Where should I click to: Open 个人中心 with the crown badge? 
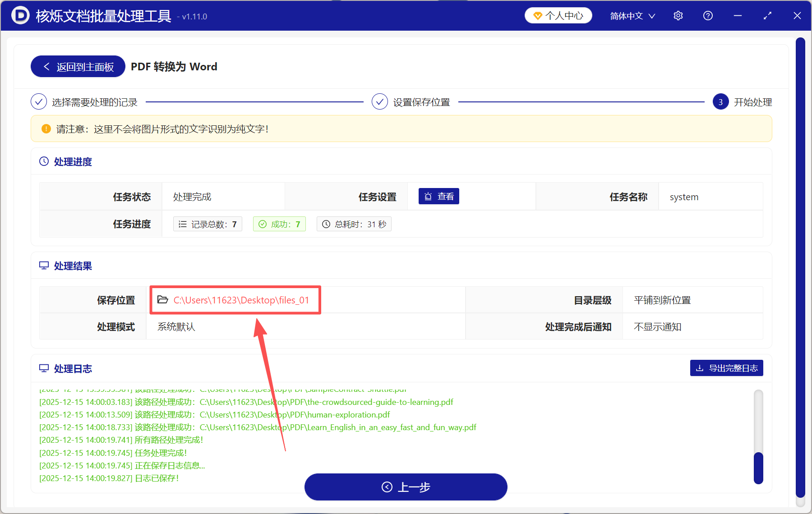point(558,15)
